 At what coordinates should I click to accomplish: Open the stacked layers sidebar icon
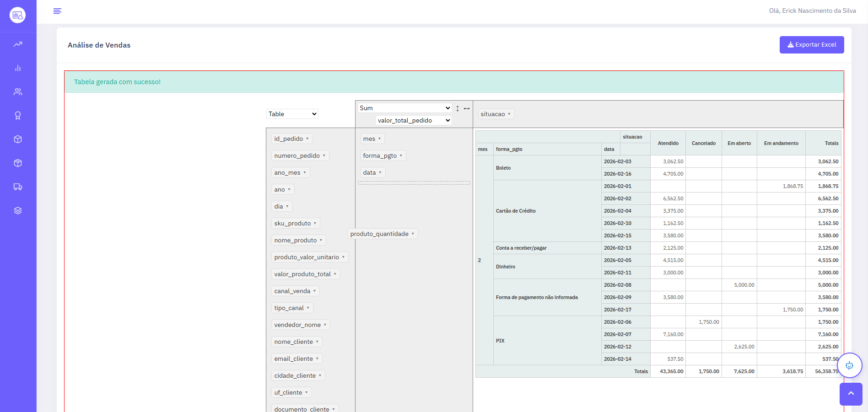click(x=18, y=211)
